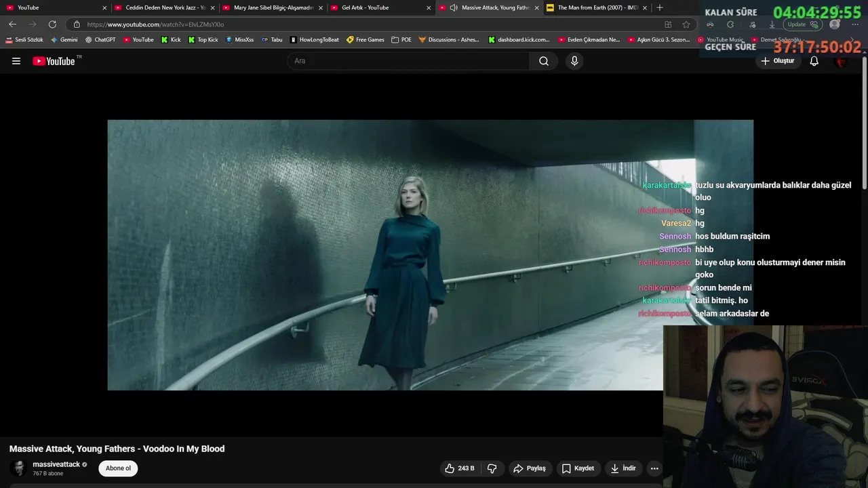
Task: Click the '767 B abone' subscriber count
Action: tap(47, 474)
